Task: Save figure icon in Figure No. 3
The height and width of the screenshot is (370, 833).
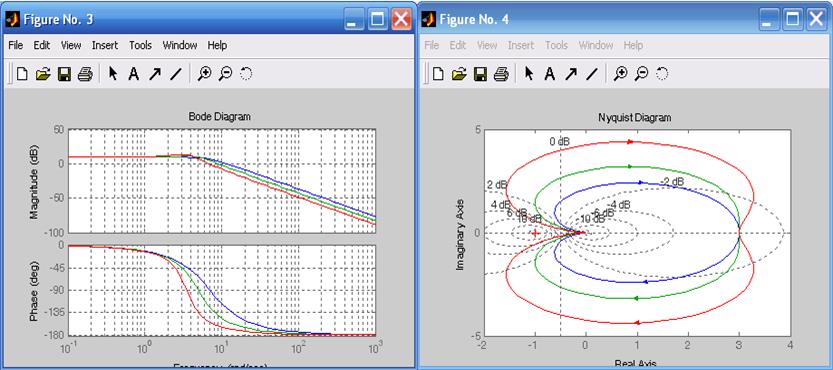Action: (x=64, y=74)
